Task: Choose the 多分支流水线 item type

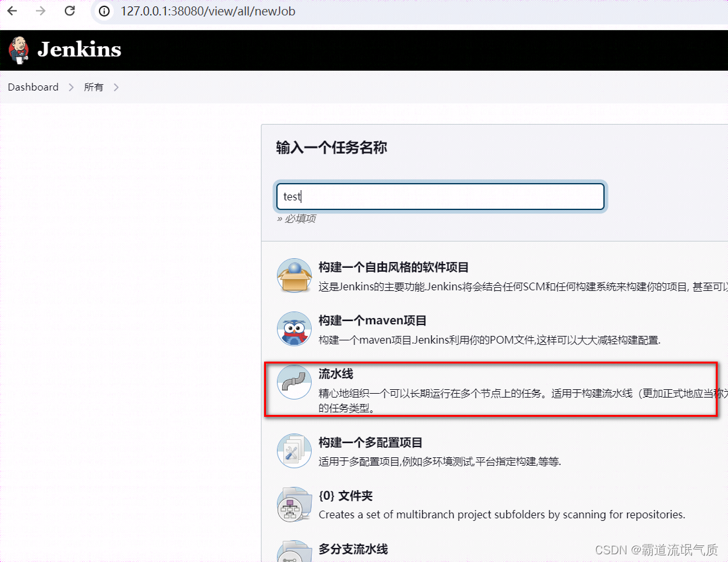Action: (353, 549)
